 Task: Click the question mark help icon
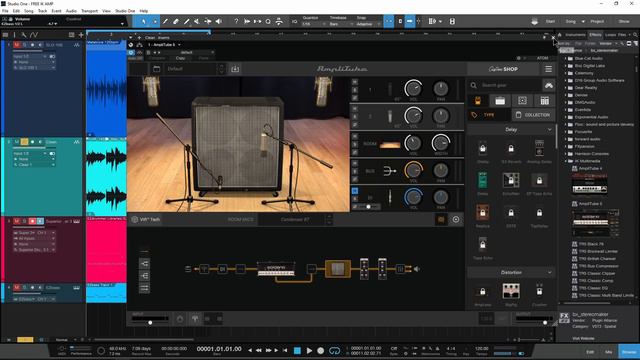[x=236, y=21]
